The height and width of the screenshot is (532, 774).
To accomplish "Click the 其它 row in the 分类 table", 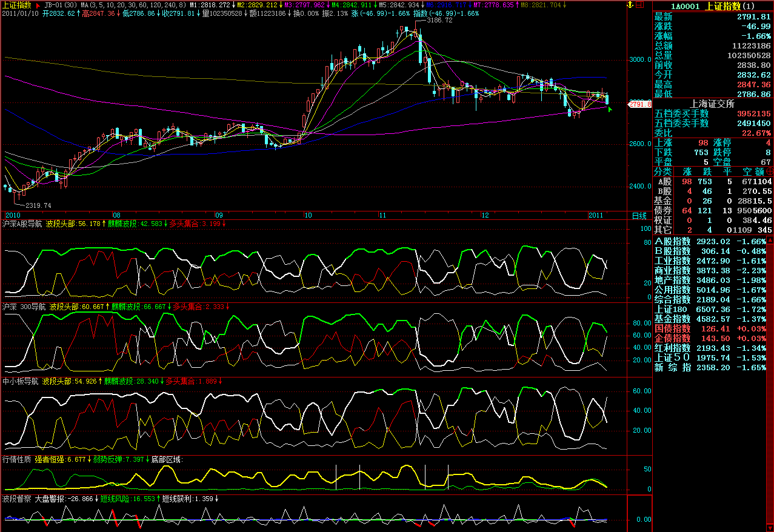I will [x=713, y=230].
